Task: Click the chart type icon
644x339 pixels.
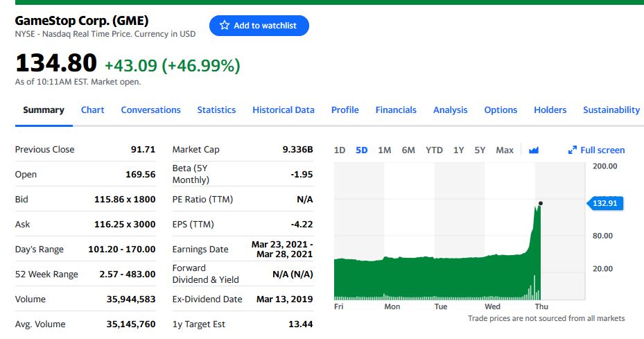Action: (x=534, y=150)
